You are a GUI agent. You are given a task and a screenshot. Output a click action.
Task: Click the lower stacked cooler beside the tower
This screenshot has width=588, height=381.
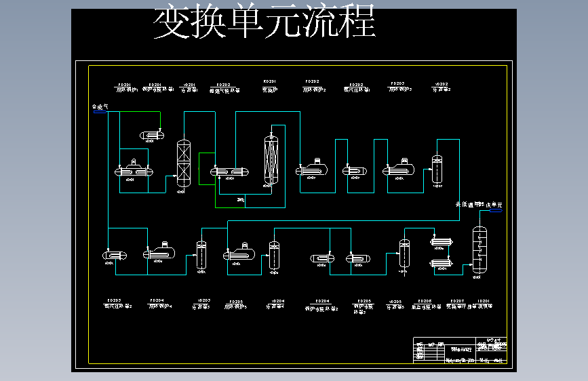tap(442, 263)
